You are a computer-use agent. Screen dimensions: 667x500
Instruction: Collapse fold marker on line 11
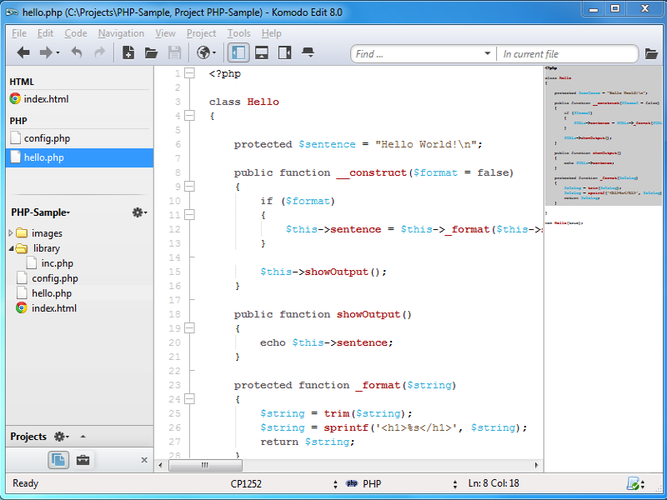189,215
